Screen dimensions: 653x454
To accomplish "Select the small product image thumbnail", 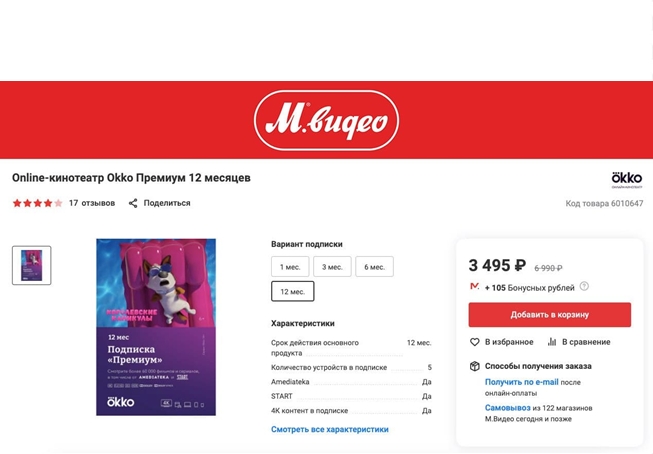I will point(32,265).
